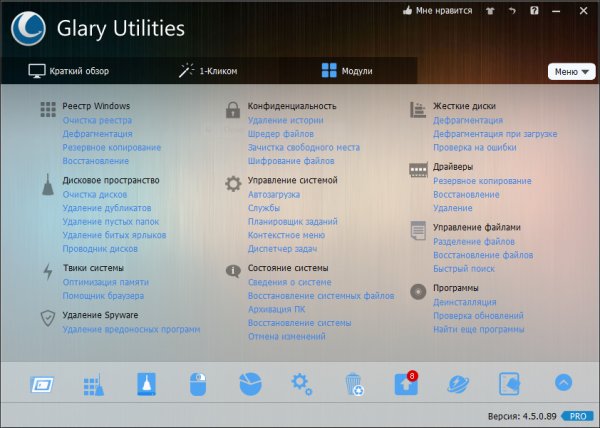Open the Удаление битых ярлыков link
This screenshot has width=600, height=428.
(114, 235)
